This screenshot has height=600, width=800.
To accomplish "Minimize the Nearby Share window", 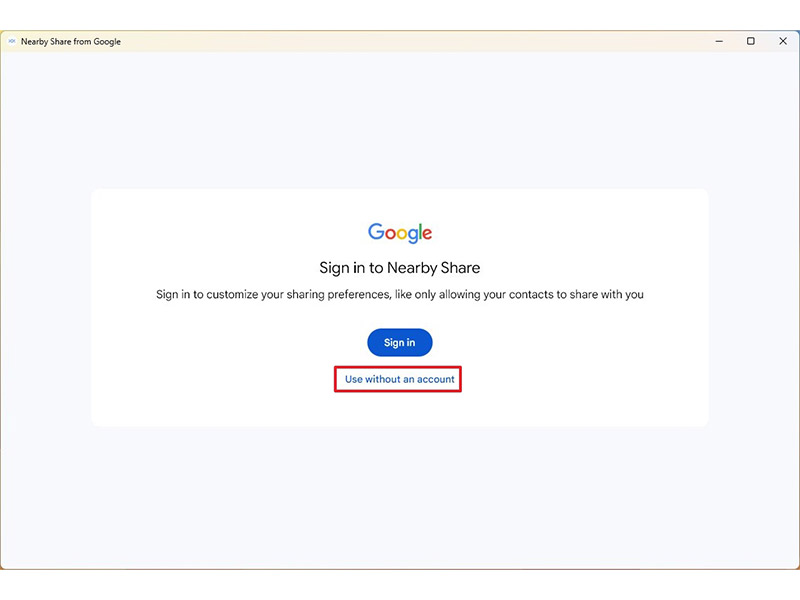I will click(x=719, y=41).
